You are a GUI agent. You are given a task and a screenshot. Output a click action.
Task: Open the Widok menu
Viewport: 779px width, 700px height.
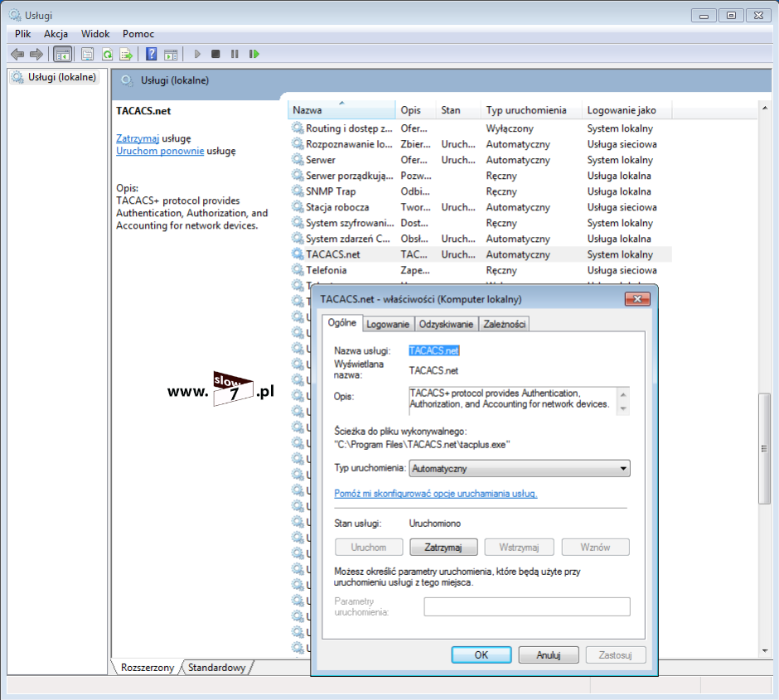(95, 34)
